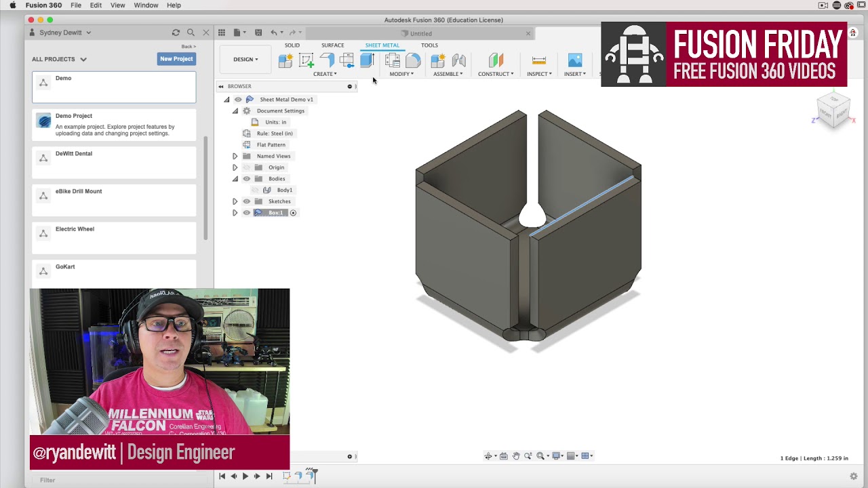Click the New Project button
This screenshot has height=488, width=868.
176,59
